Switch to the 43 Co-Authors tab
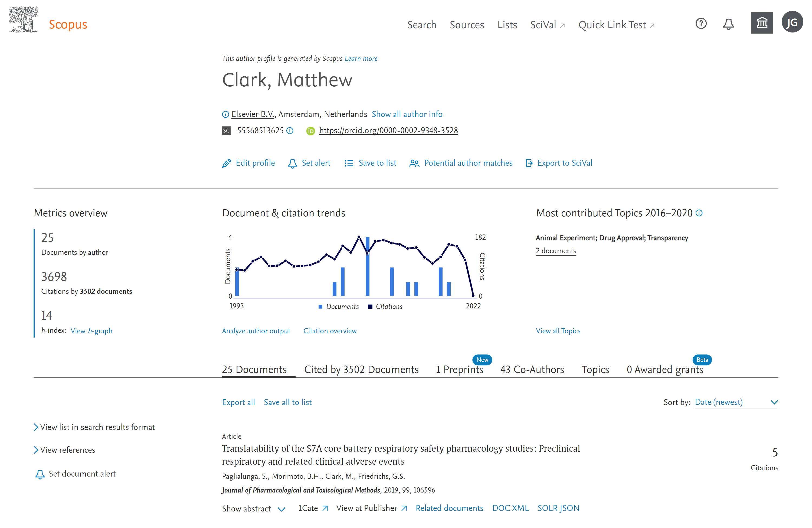 tap(532, 369)
